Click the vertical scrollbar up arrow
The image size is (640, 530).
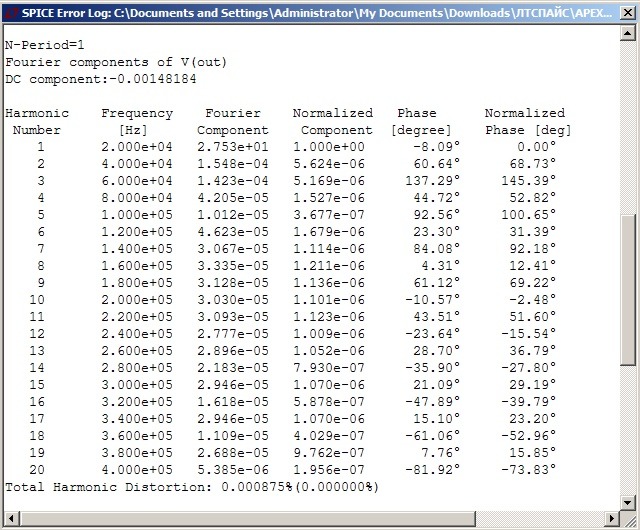click(627, 33)
